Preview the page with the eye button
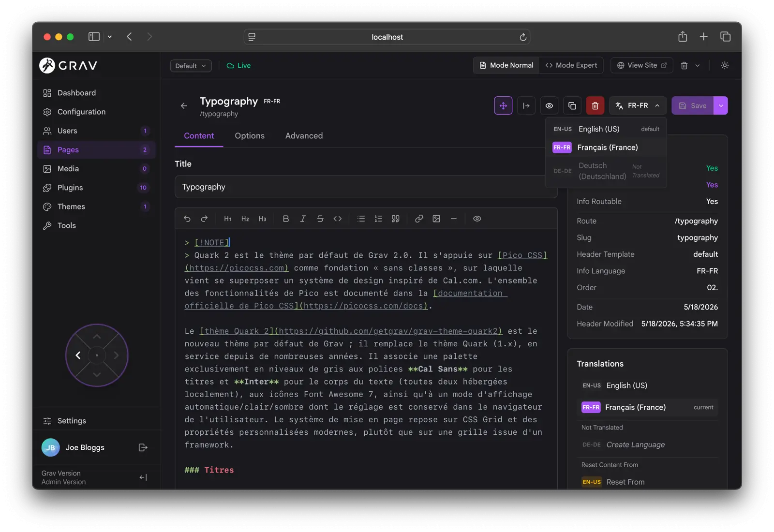Viewport: 774px width, 532px height. coord(549,105)
